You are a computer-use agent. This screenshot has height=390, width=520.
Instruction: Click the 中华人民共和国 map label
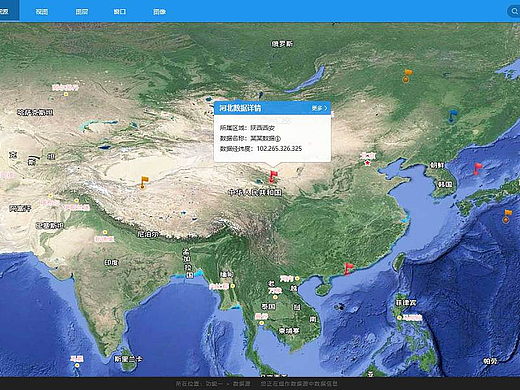click(255, 192)
